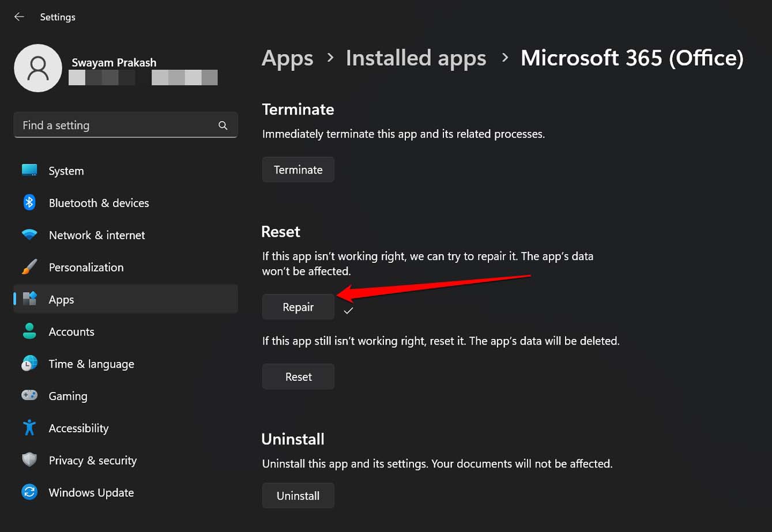Open System via its monitor icon
The image size is (772, 532).
(x=29, y=171)
